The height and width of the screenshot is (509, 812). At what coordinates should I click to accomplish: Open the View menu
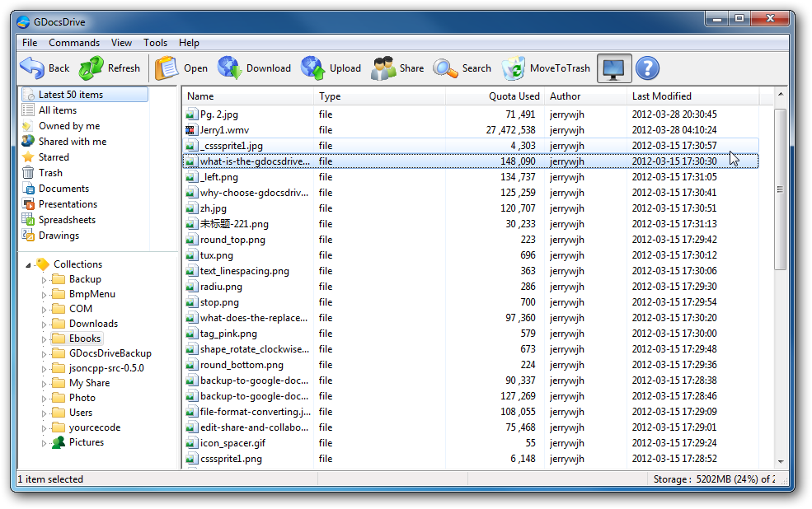[x=121, y=43]
